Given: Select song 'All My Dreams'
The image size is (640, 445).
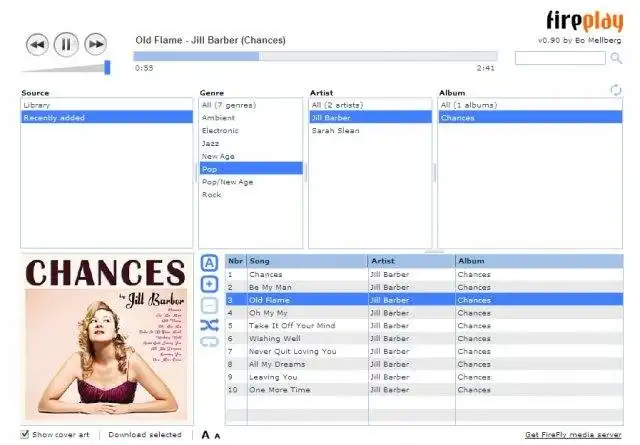Looking at the screenshot, I should (x=424, y=364).
